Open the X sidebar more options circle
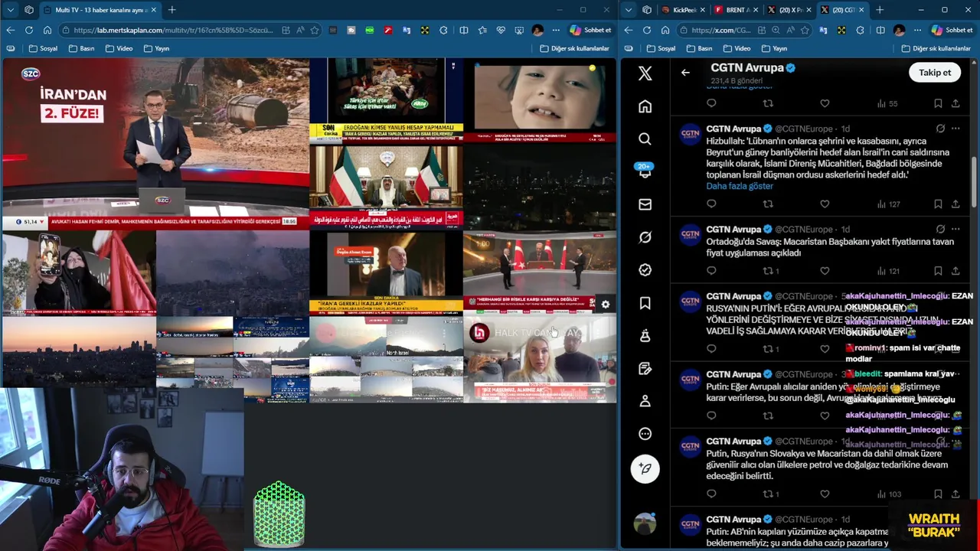Image resolution: width=980 pixels, height=551 pixels. click(x=645, y=434)
